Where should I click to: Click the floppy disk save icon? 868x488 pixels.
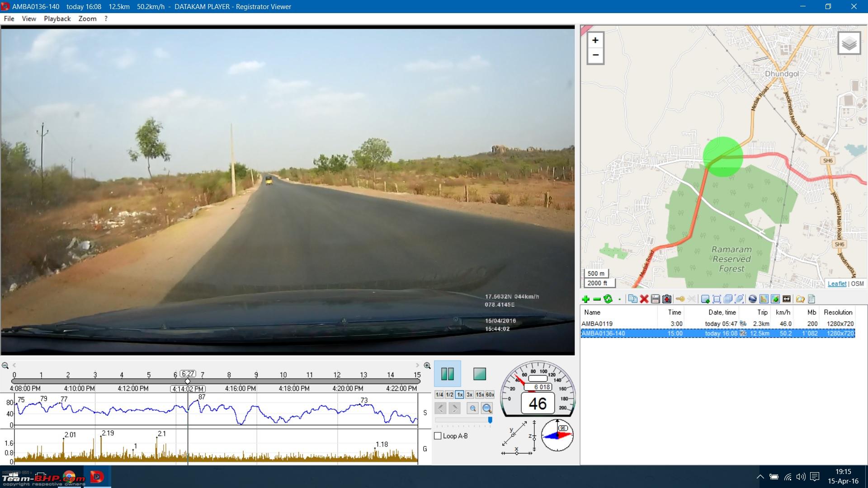[x=656, y=299]
